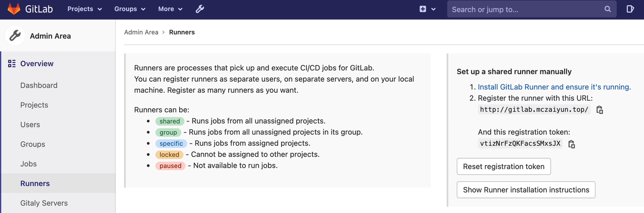Click Show Runner installation instructions

coord(526,190)
